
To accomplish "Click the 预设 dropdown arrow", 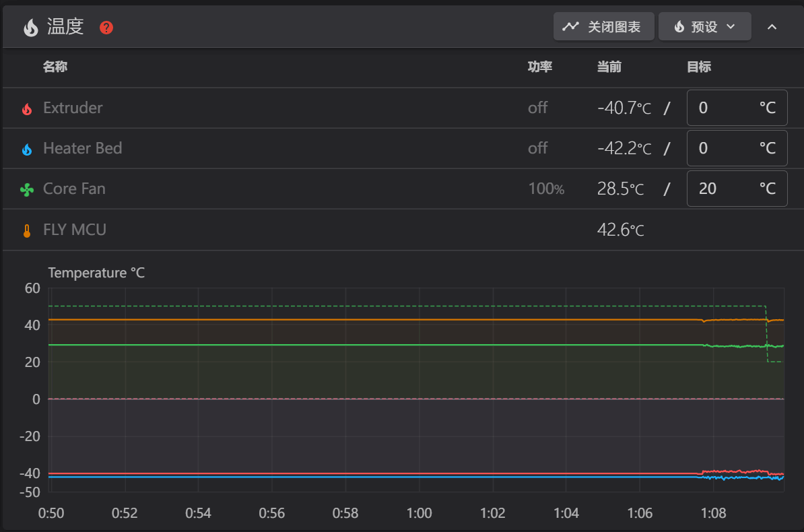I will point(731,27).
